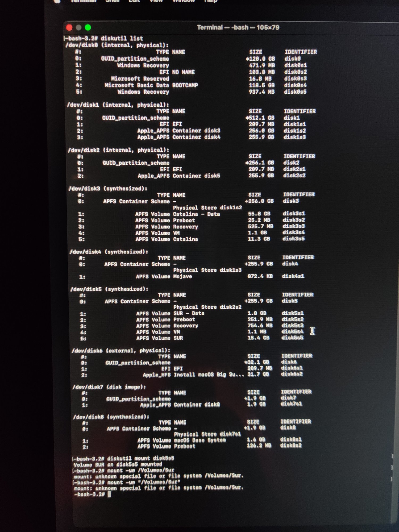Click the size value '471.9 MB'
The width and height of the screenshot is (399, 532).
[262, 65]
